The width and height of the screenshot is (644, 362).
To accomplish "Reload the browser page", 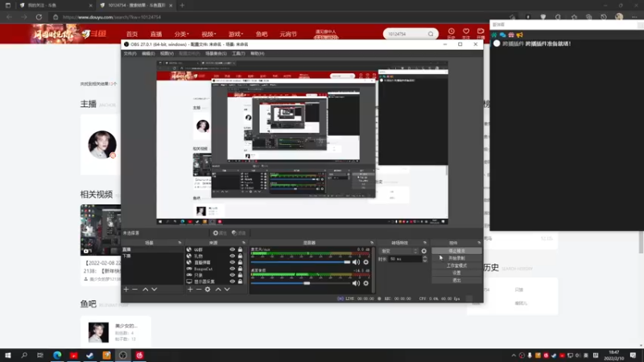I will (x=39, y=17).
